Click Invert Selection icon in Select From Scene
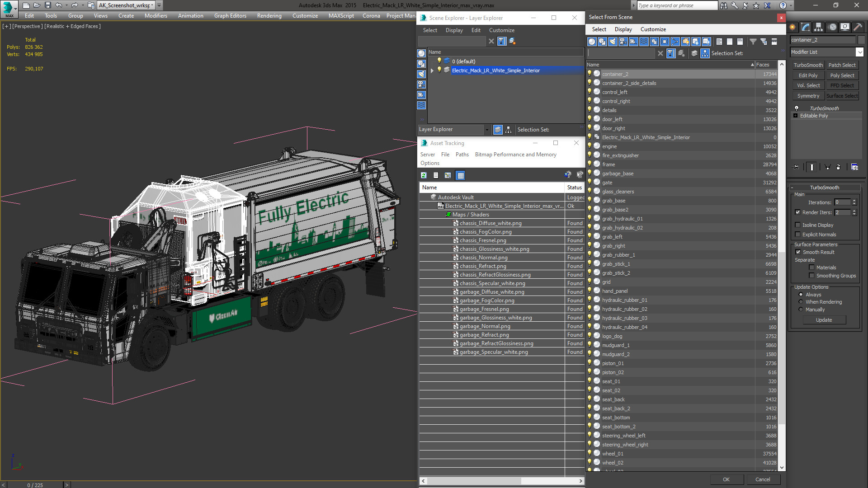Image resolution: width=868 pixels, height=488 pixels. [740, 42]
